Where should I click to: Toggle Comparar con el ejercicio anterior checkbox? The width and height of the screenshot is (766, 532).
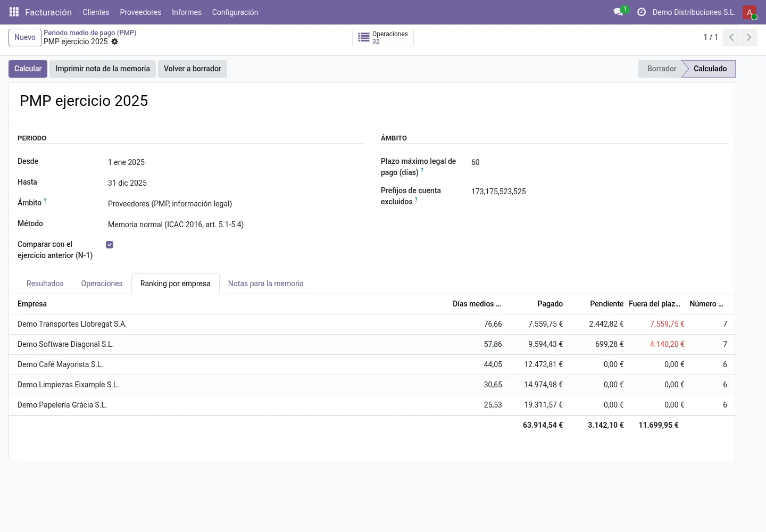(x=110, y=245)
